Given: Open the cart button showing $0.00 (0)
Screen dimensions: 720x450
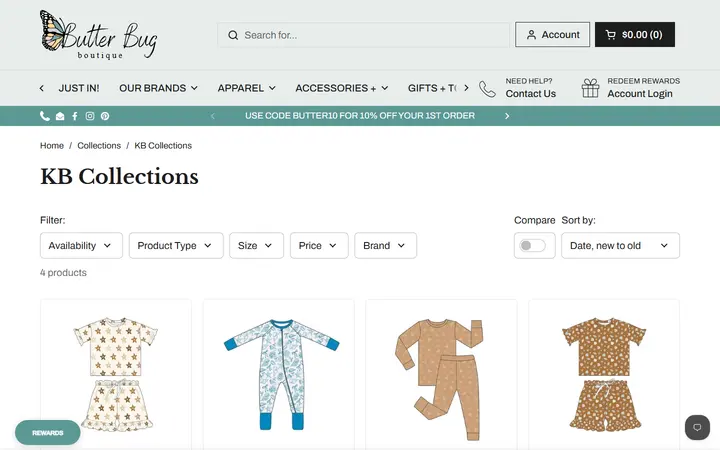Looking at the screenshot, I should pos(635,34).
